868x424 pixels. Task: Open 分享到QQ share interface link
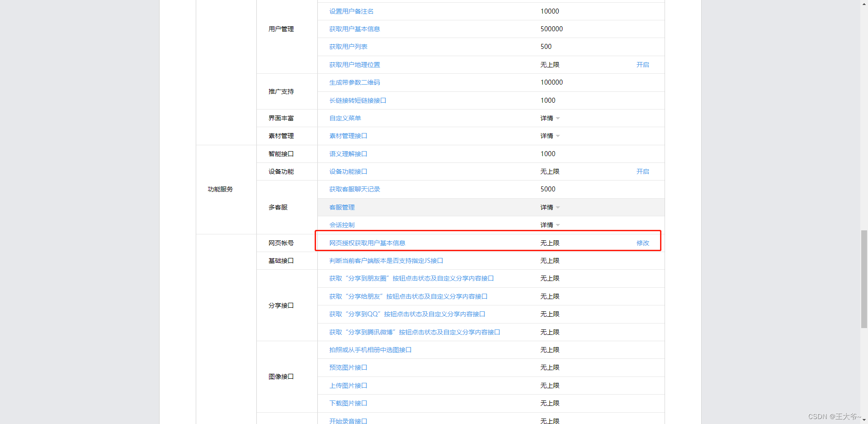coord(407,314)
